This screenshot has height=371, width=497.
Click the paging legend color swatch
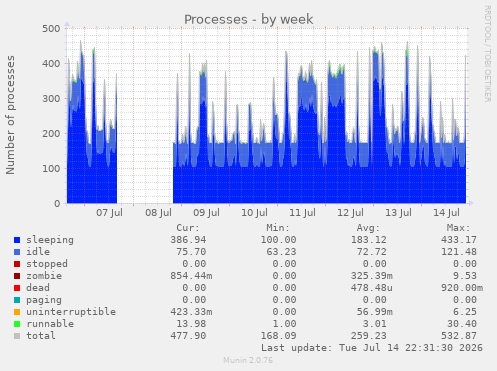17,300
